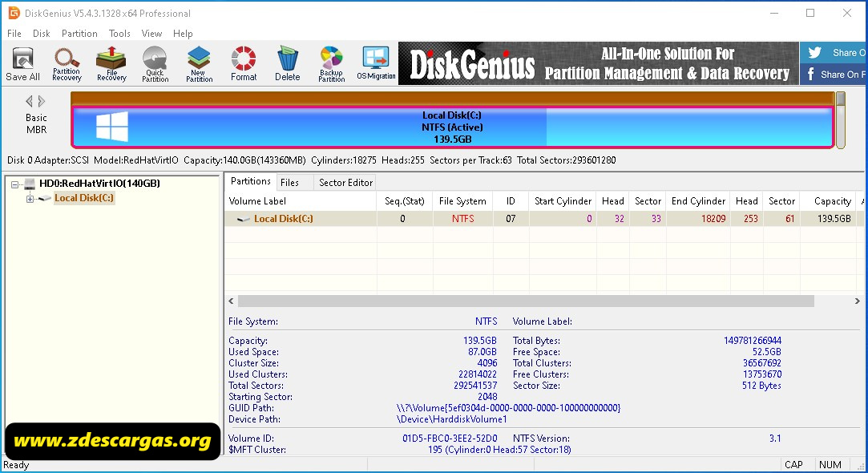Click the GUID Path volume value
This screenshot has height=473, width=868.
(x=508, y=407)
